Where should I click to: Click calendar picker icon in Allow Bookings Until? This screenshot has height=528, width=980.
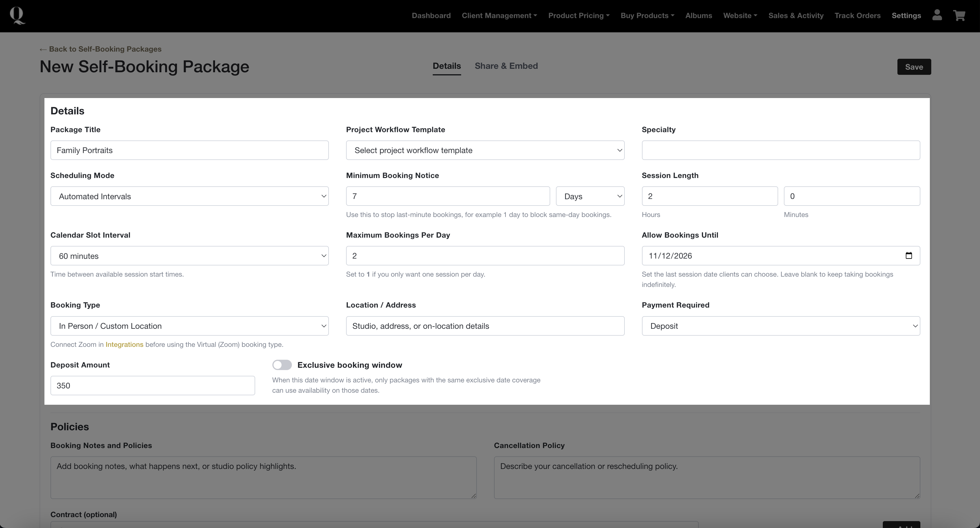909,256
